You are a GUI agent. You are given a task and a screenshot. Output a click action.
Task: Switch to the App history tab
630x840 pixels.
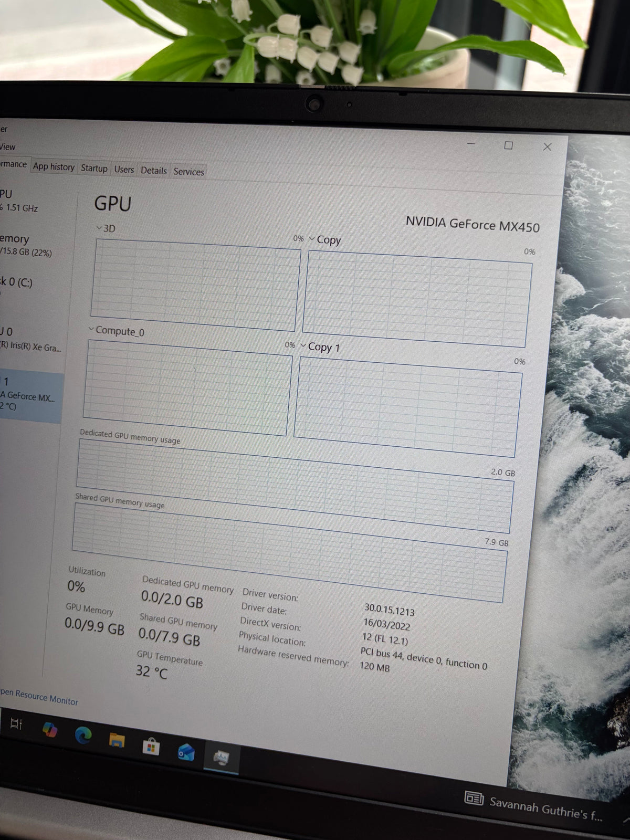tap(54, 166)
